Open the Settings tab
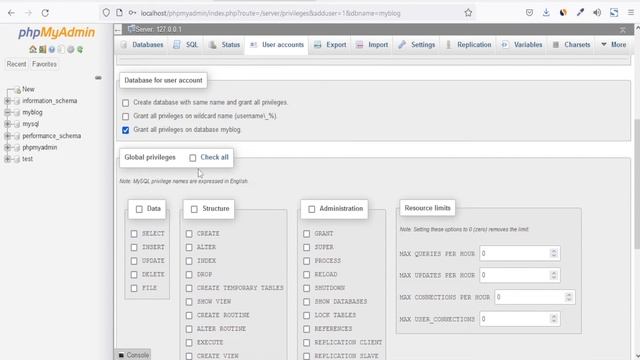The height and width of the screenshot is (360, 640). point(417,45)
